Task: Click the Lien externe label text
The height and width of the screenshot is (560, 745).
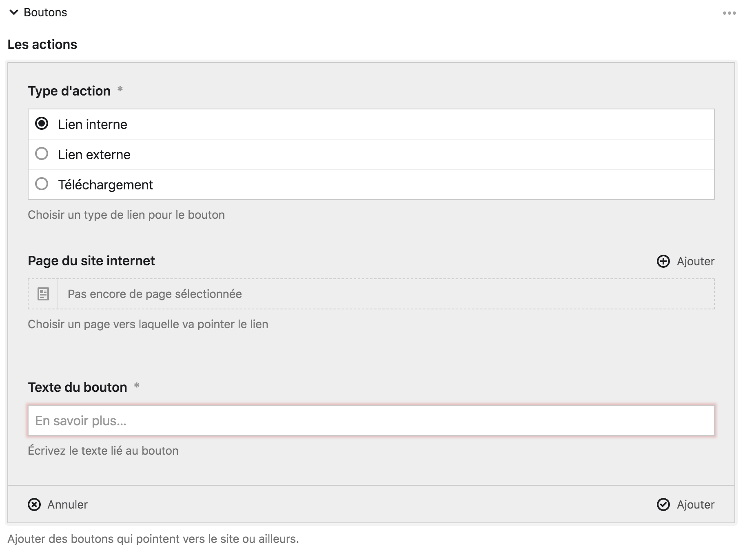Action: tap(94, 155)
